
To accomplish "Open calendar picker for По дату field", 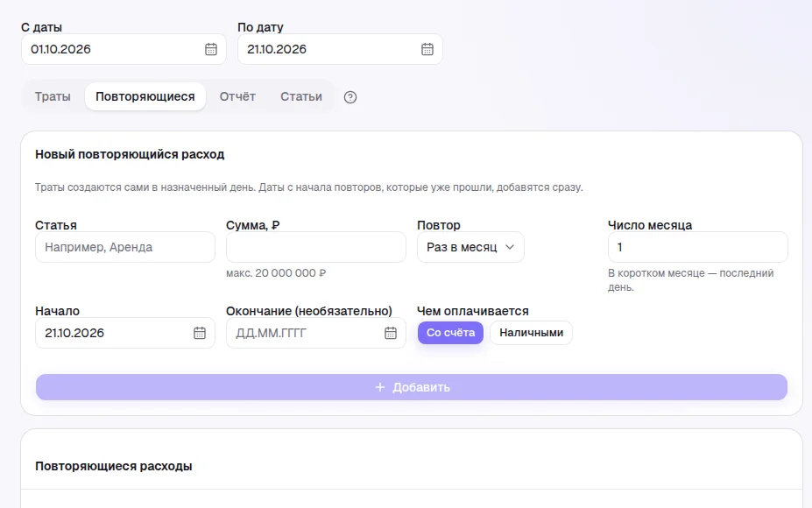I will (x=427, y=49).
